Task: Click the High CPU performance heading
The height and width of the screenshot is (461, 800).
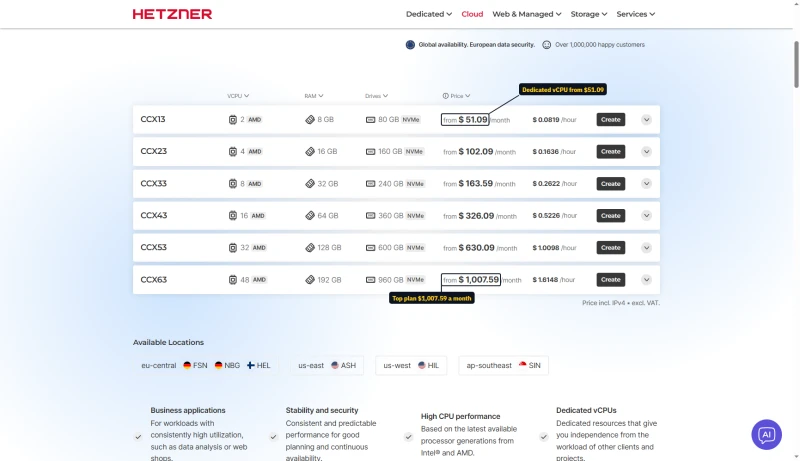Action: coord(460,416)
